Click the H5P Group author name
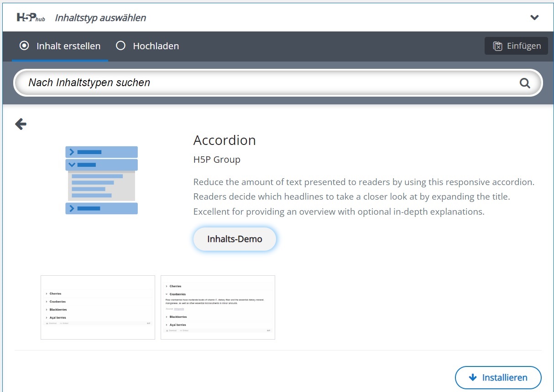This screenshot has height=392, width=554. tap(217, 160)
